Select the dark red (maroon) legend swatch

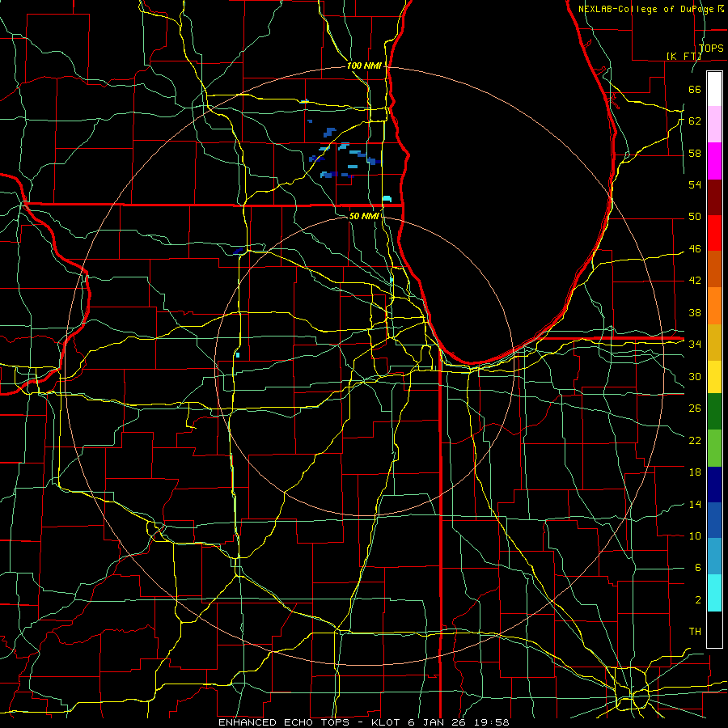click(714, 197)
